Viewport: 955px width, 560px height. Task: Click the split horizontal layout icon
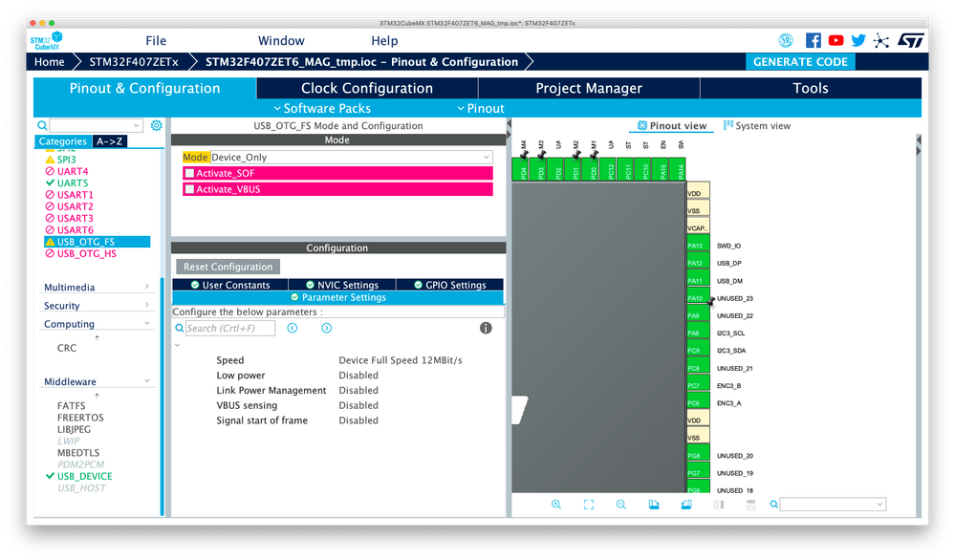click(x=750, y=505)
